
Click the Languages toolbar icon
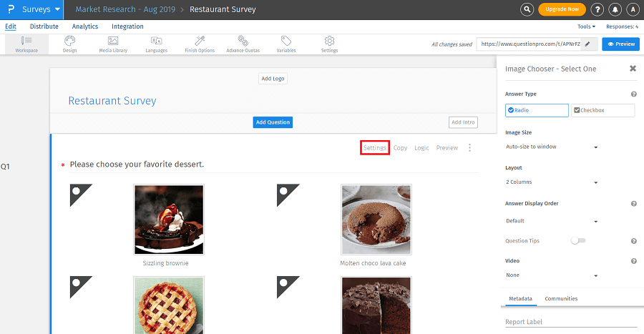(156, 41)
